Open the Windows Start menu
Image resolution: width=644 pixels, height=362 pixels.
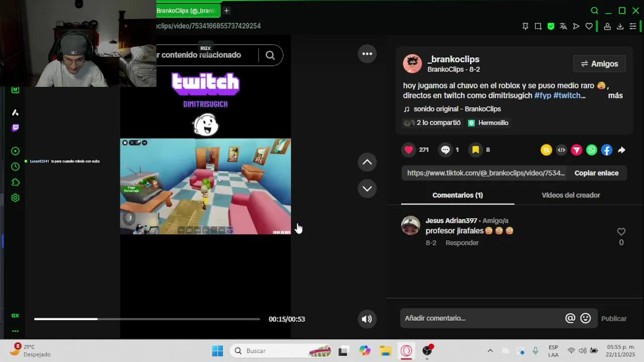217,351
